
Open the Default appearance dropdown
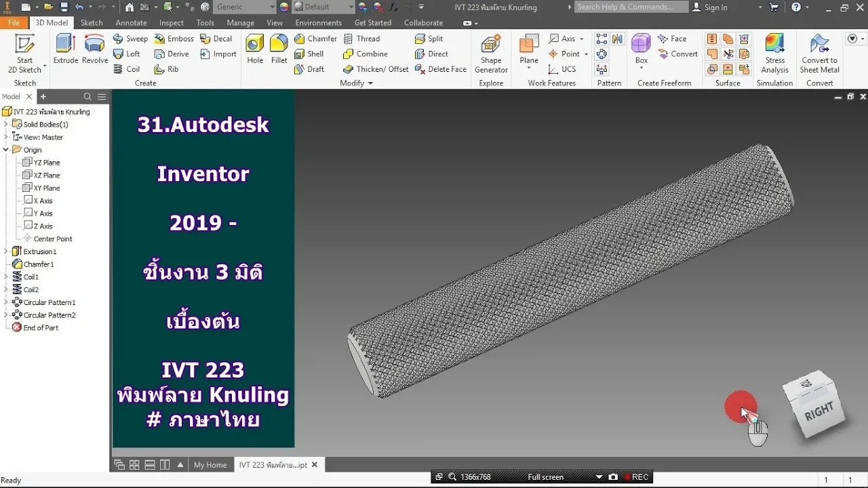click(x=351, y=7)
